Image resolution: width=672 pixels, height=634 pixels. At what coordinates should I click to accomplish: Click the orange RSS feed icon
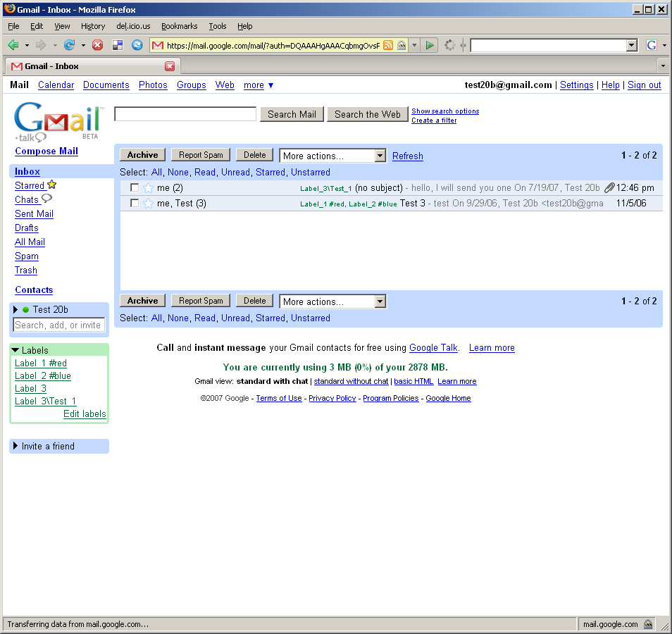coord(388,45)
